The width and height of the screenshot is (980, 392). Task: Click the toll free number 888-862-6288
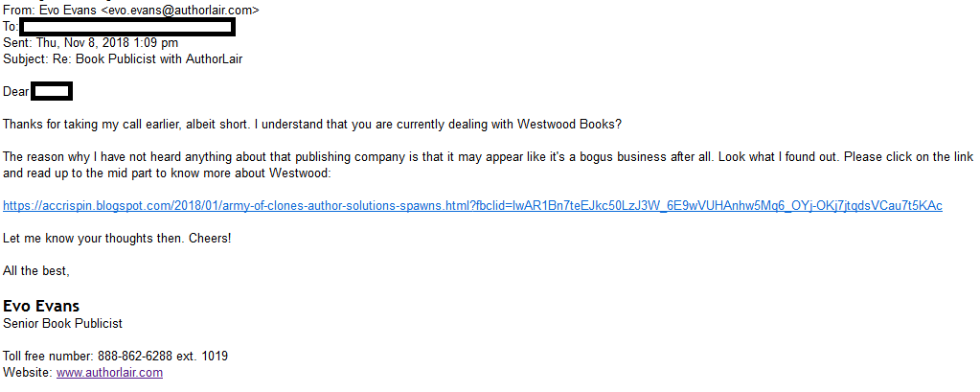tap(136, 357)
